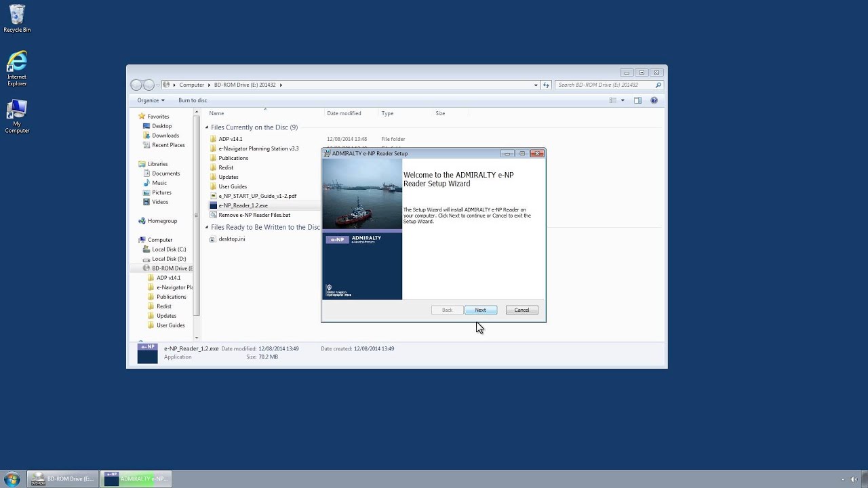Select Favorites header in sidebar
Viewport: 868px width, 488px height.
tap(158, 117)
